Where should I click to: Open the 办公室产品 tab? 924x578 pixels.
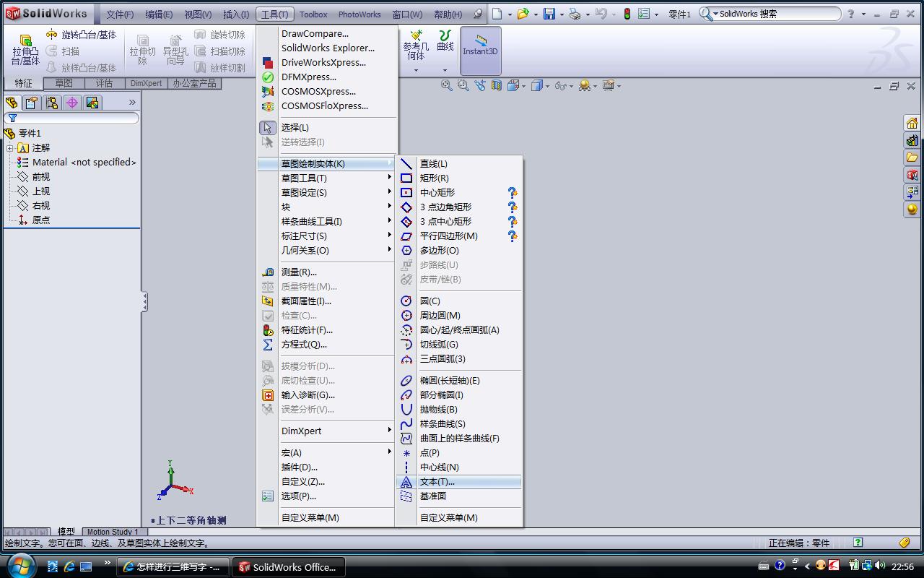(x=194, y=84)
